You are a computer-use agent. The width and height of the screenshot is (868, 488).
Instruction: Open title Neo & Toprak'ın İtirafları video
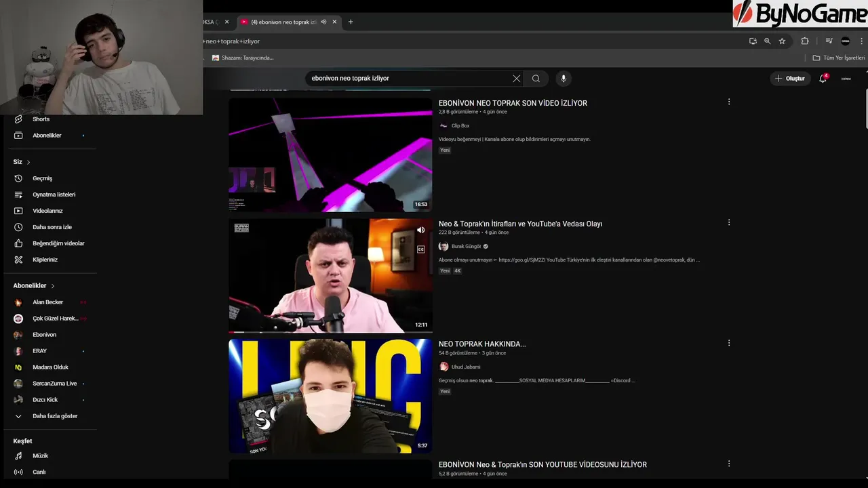pyautogui.click(x=520, y=224)
